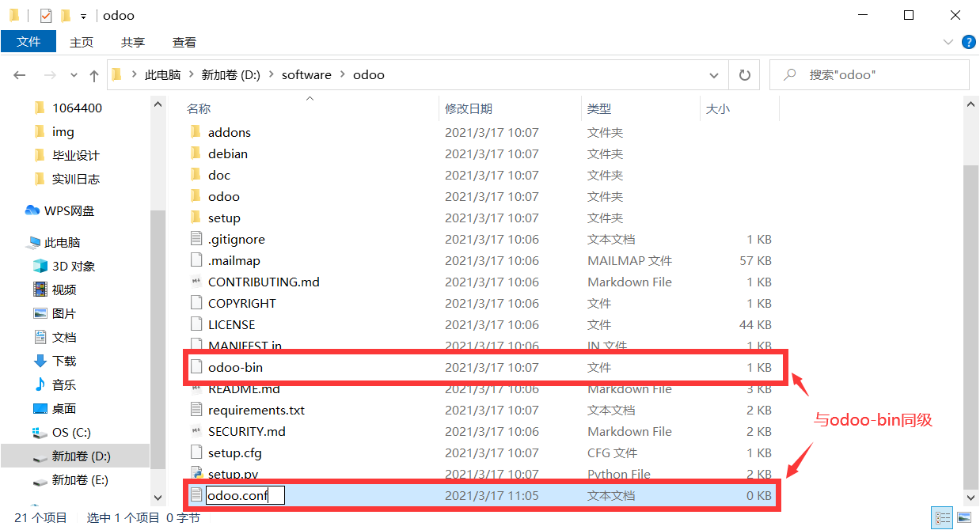Open the recent locations dropdown beside navigation arrows
The height and width of the screenshot is (530, 980).
point(74,74)
